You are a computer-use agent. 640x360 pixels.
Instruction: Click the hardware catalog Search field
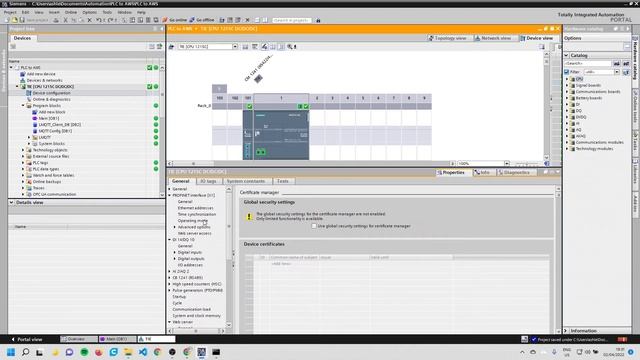pyautogui.click(x=588, y=63)
